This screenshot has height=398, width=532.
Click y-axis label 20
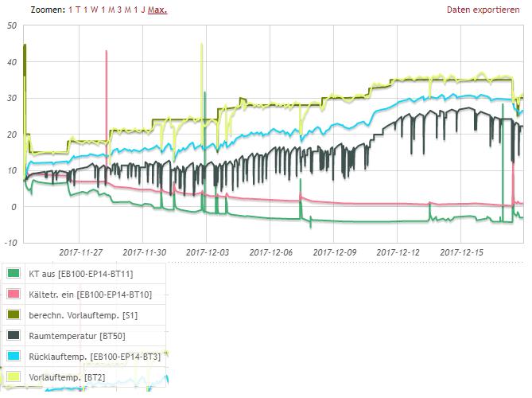(12, 135)
